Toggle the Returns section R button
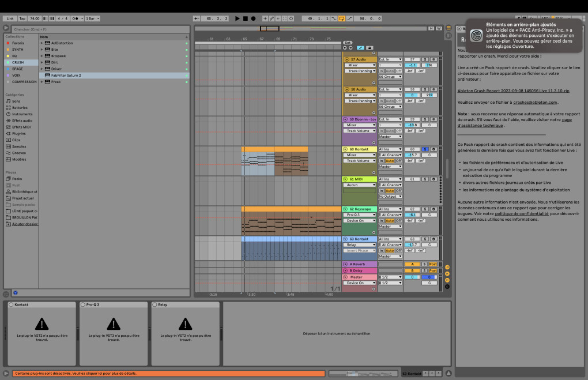 click(447, 273)
